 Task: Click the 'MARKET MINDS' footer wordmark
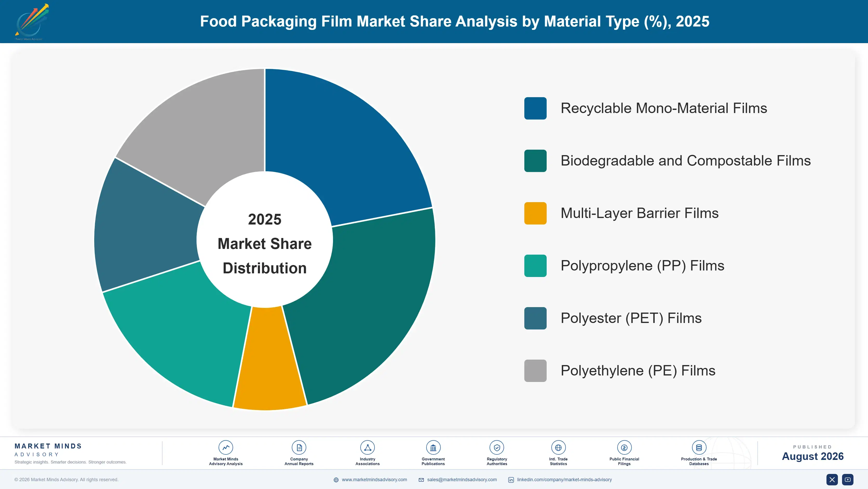click(48, 446)
